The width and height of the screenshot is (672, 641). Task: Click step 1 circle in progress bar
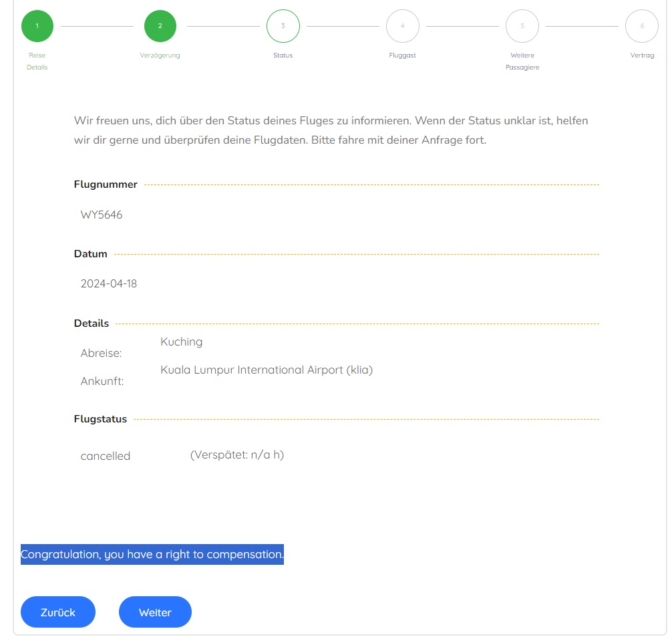[x=37, y=26]
